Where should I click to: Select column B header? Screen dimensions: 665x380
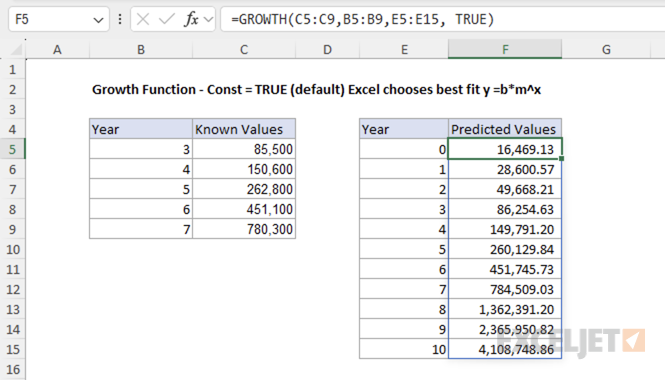pyautogui.click(x=141, y=50)
